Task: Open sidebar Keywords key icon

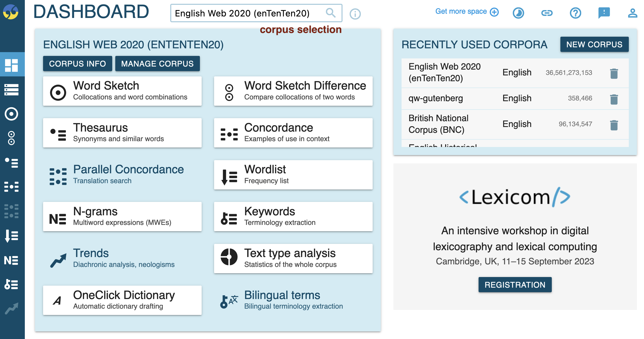Action: (x=11, y=284)
